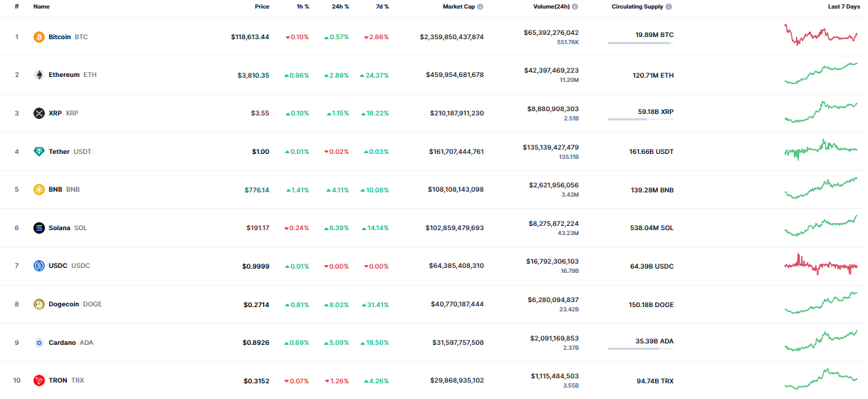Click Bitcoin market cap $2,359,850,437,874
This screenshot has width=868, height=399.
(x=451, y=37)
